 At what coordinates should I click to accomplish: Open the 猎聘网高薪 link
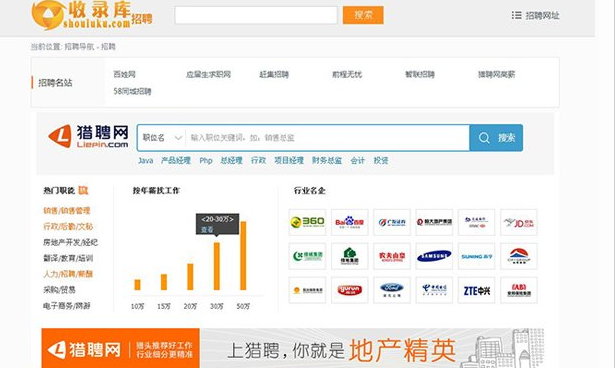pyautogui.click(x=496, y=74)
